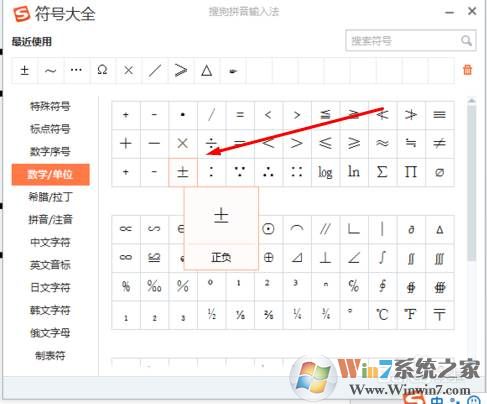Close the 符号大全 window

coord(472,11)
